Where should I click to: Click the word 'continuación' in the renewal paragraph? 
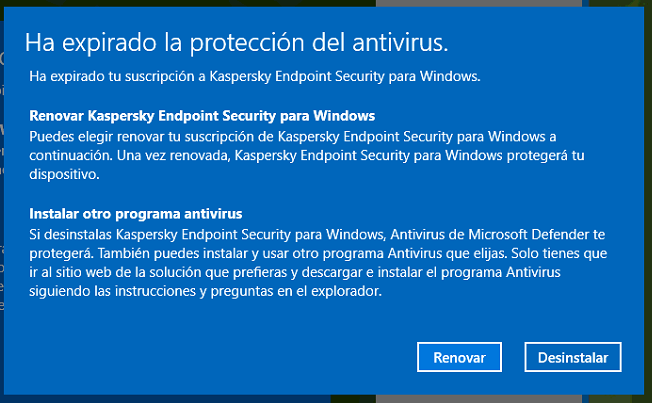tap(71, 154)
